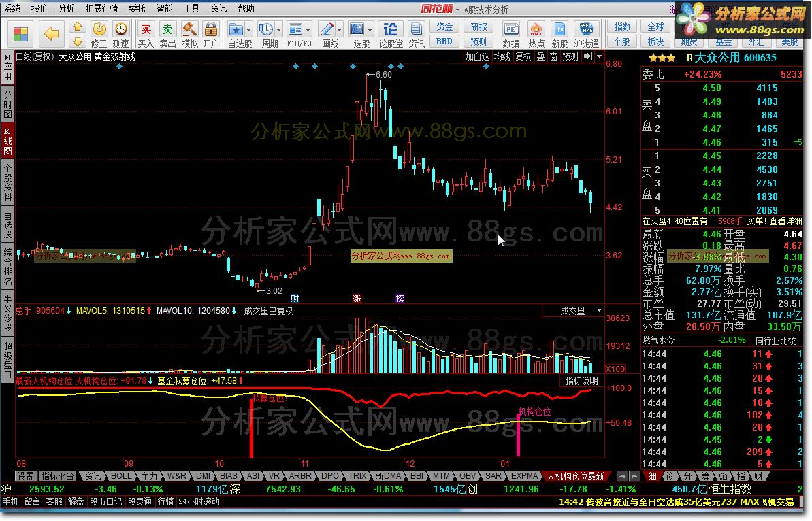Open the 报价 menu
The height and width of the screenshot is (521, 812).
(39, 8)
